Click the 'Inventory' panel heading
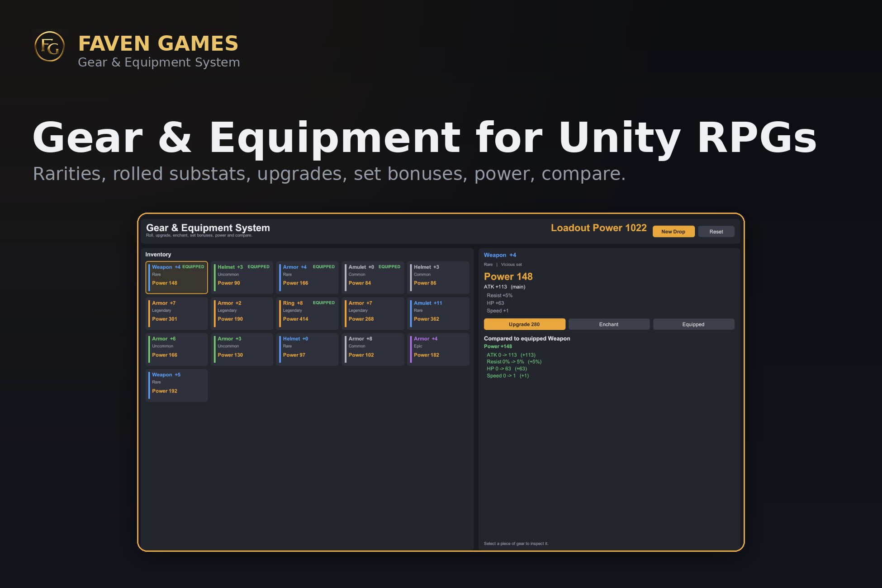The height and width of the screenshot is (588, 882). point(158,255)
